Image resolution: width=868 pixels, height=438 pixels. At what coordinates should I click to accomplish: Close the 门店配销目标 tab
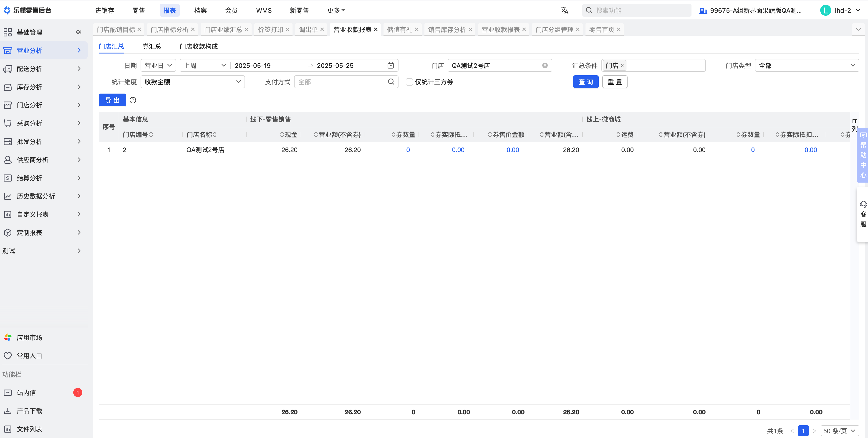(139, 30)
